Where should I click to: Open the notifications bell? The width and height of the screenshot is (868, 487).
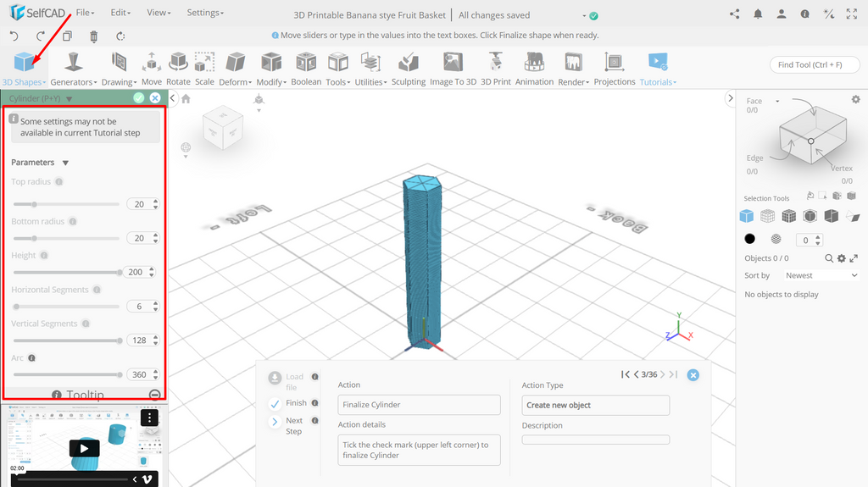tap(758, 14)
